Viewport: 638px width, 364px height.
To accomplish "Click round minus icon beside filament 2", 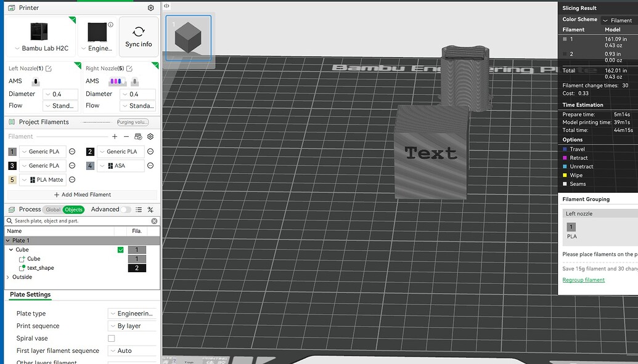I will click(x=150, y=152).
